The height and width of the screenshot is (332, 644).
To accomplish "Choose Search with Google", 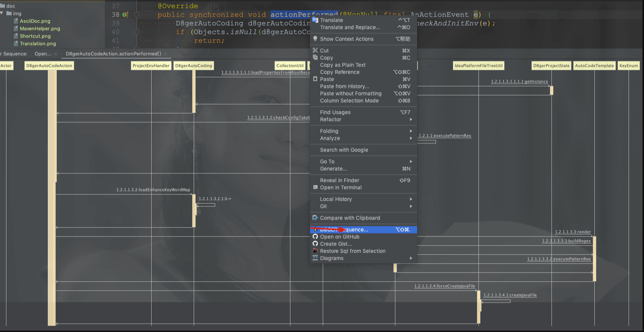I will (363, 150).
